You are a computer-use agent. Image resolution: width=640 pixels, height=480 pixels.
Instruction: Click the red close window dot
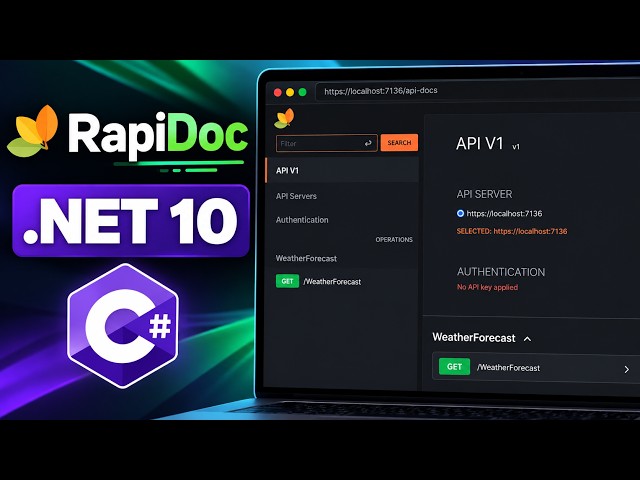click(278, 92)
